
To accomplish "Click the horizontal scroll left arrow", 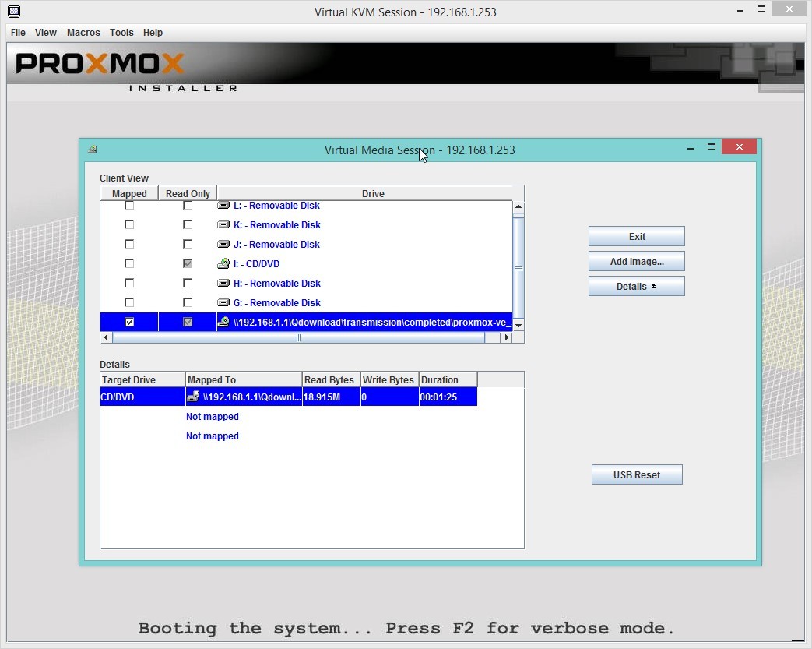I will click(x=106, y=337).
